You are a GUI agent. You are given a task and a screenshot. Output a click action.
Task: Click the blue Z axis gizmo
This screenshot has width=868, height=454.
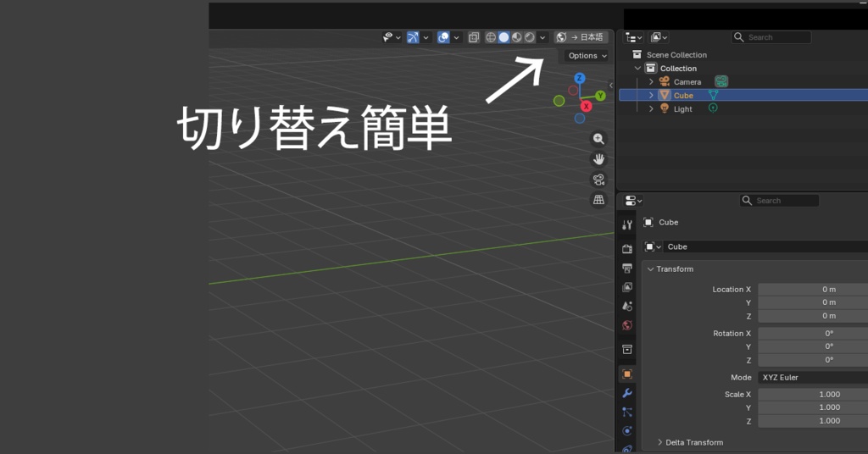pos(579,78)
